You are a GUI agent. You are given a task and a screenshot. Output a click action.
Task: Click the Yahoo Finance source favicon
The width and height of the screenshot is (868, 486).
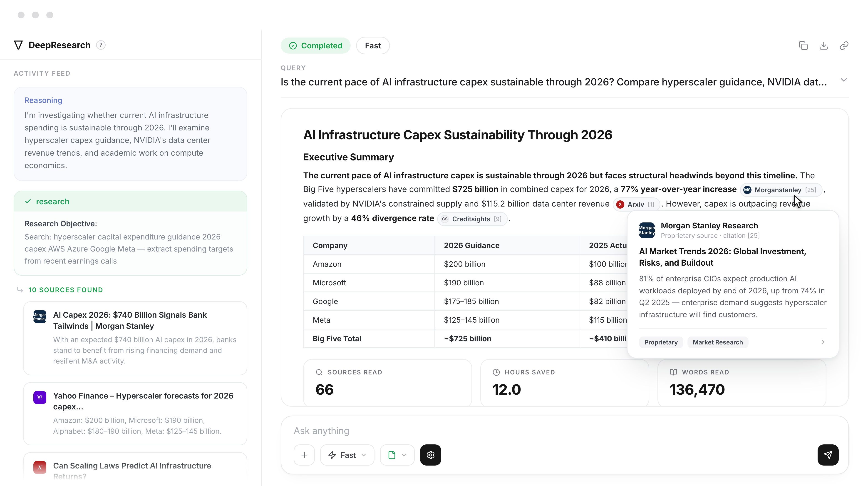click(40, 397)
